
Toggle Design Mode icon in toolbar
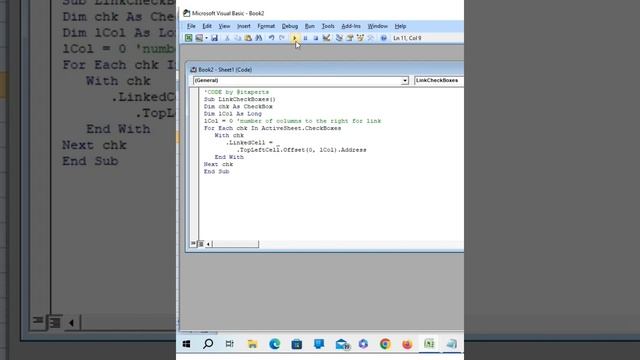click(x=327, y=38)
